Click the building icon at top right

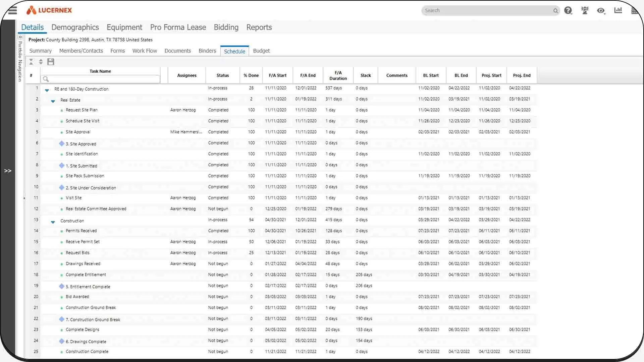(x=635, y=11)
